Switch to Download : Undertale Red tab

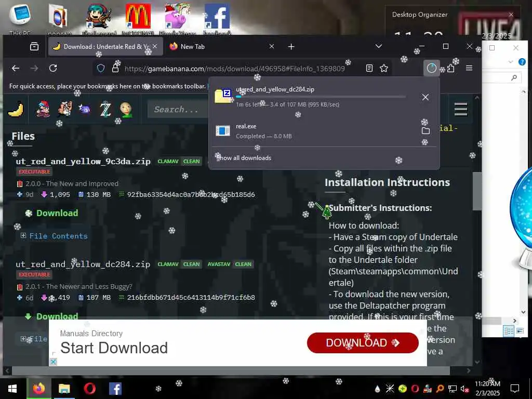[x=104, y=46]
